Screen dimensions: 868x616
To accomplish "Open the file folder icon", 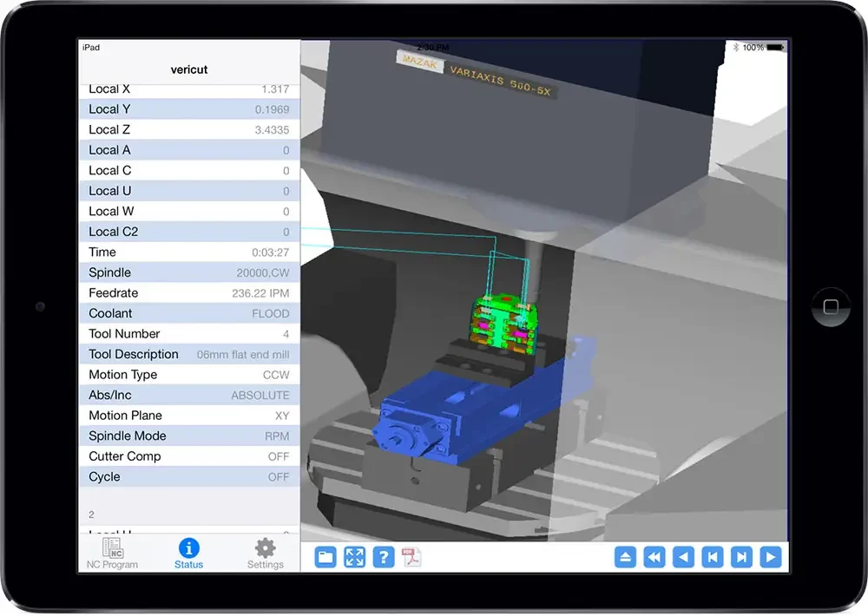I will (x=325, y=557).
